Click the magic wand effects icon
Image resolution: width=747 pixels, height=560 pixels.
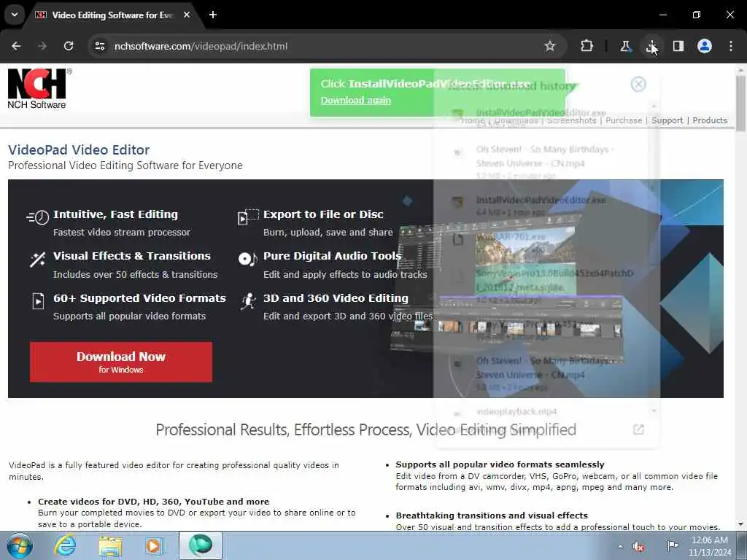click(38, 260)
